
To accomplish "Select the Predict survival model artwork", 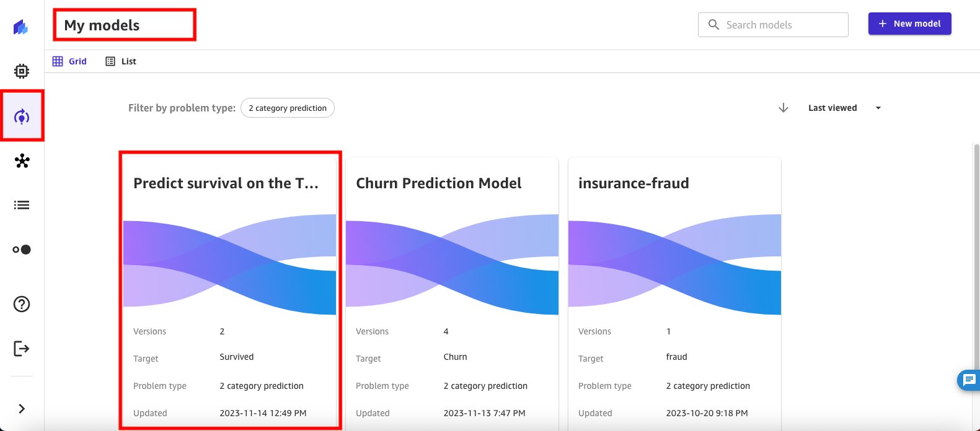I will point(230,264).
